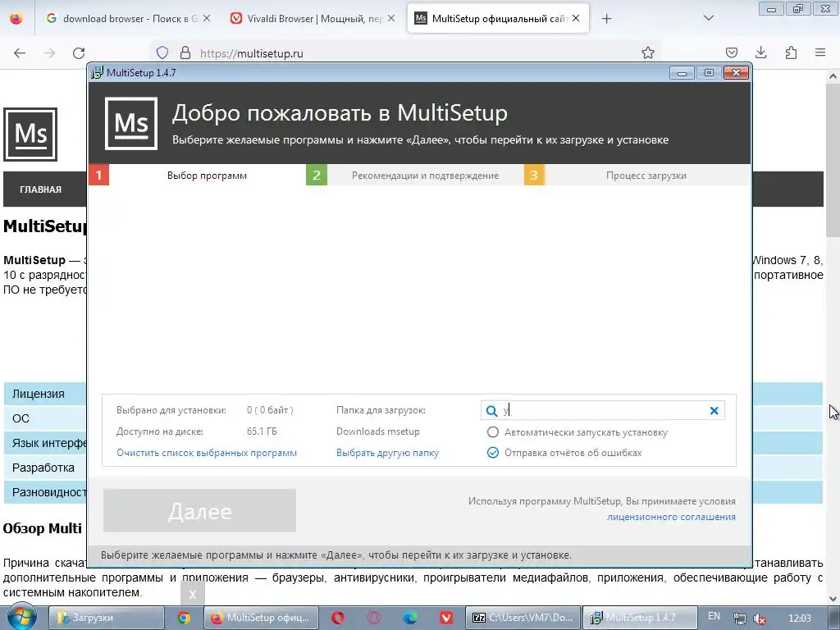
Task: Close the download browser Google tab
Action: point(206,18)
